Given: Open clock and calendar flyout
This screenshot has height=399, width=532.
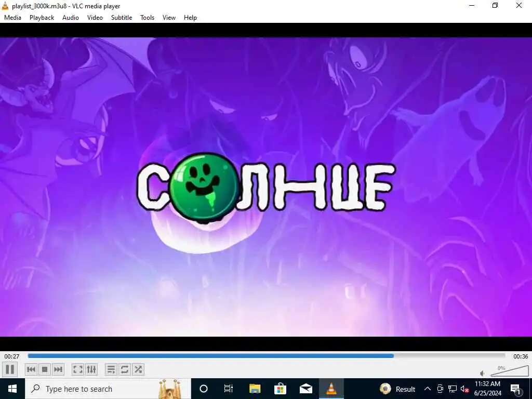Looking at the screenshot, I should (487, 389).
